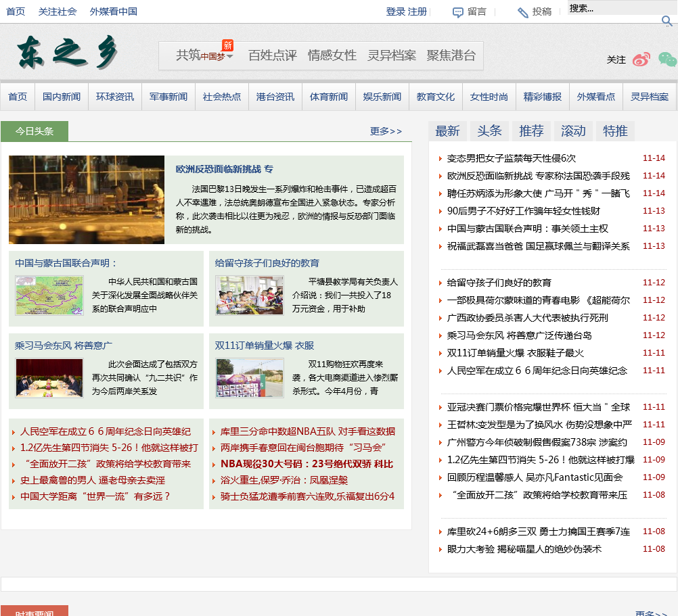This screenshot has height=616, width=678.
Task: Open the Paris attack news photo
Action: [87, 199]
